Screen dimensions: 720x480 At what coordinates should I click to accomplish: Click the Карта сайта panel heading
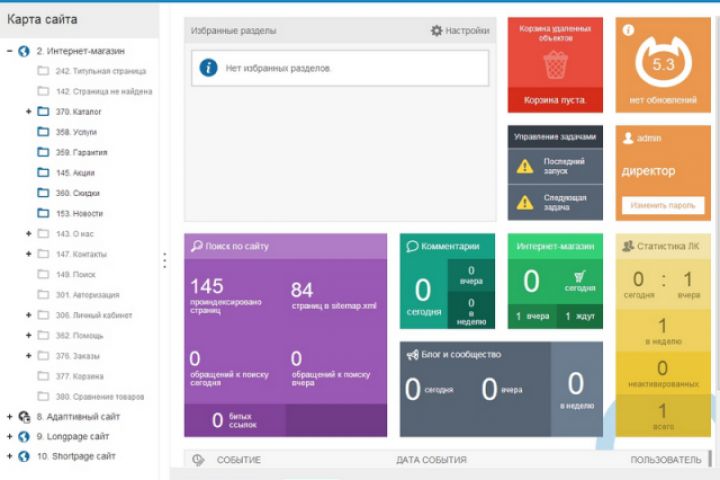point(42,19)
